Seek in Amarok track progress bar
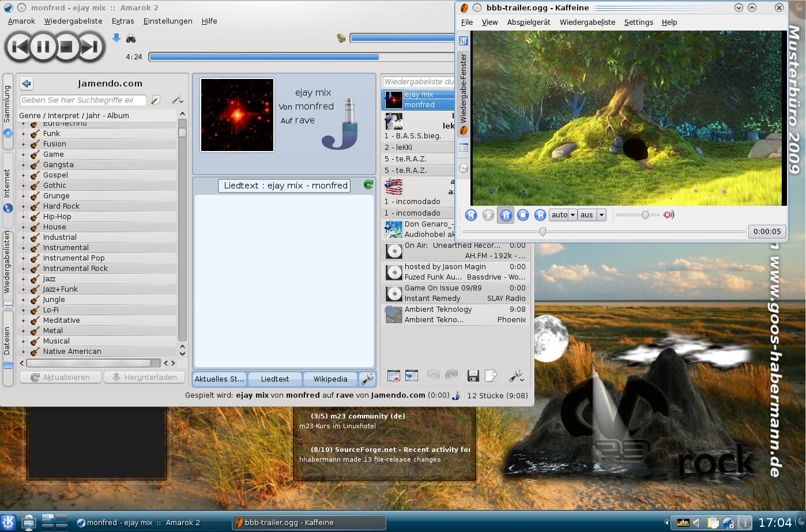 tap(302, 57)
